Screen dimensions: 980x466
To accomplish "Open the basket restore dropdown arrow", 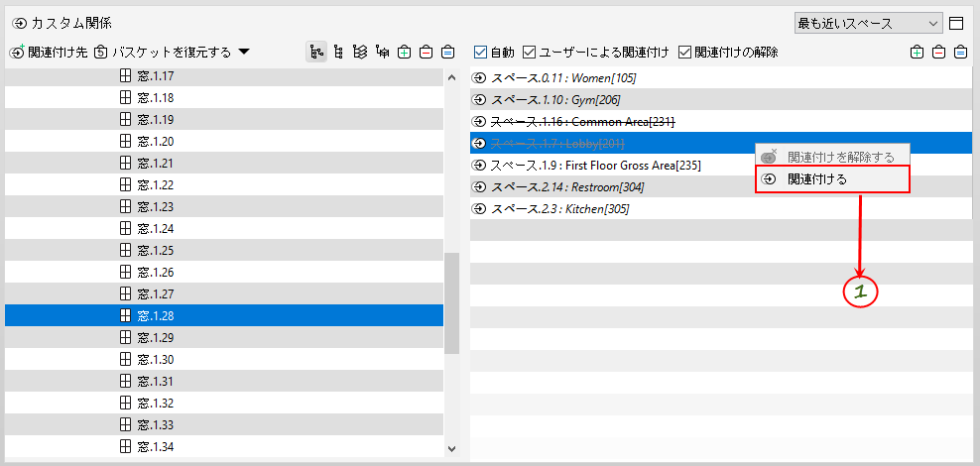I will coord(244,53).
